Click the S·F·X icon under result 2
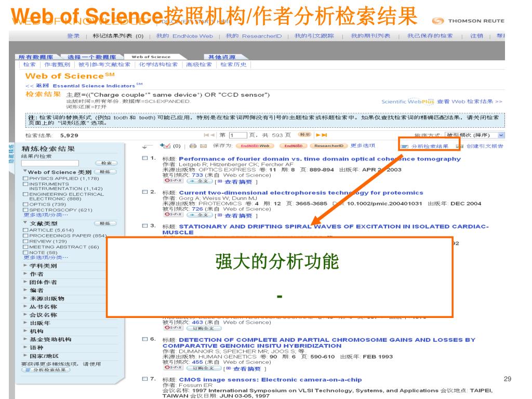The height and width of the screenshot is (399, 532). click(174, 215)
